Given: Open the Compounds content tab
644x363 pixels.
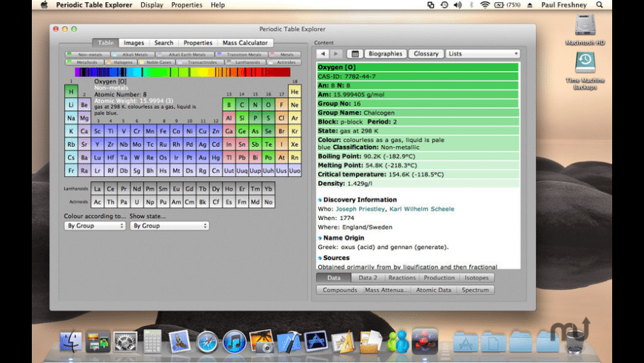Looking at the screenshot, I should click(x=340, y=290).
